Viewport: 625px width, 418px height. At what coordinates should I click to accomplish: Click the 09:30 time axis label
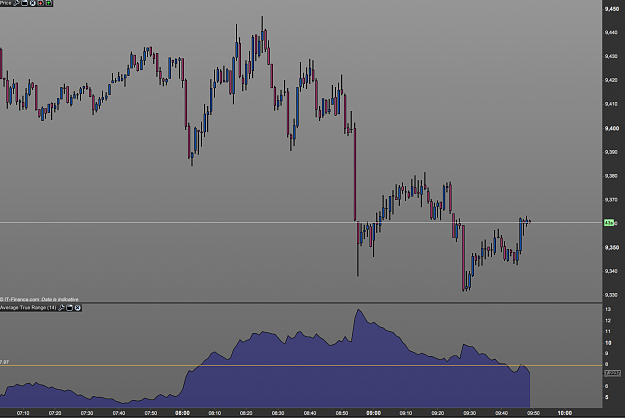coord(470,413)
